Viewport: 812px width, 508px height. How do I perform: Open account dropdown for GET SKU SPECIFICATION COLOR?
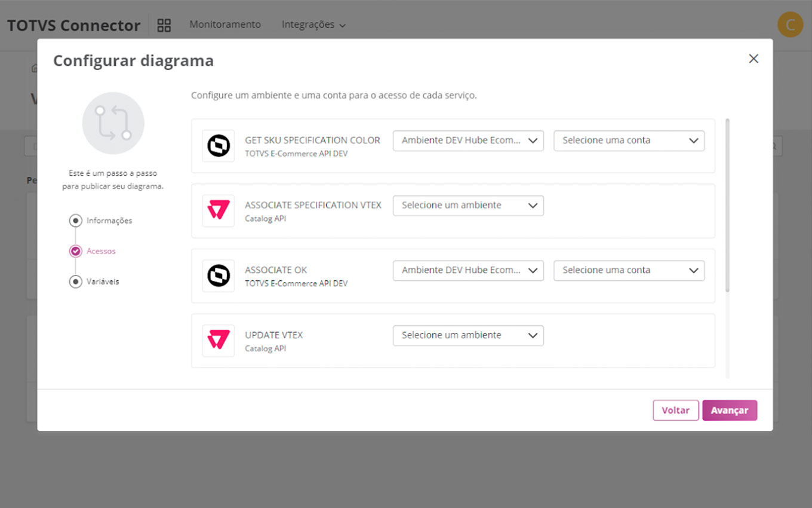(629, 140)
